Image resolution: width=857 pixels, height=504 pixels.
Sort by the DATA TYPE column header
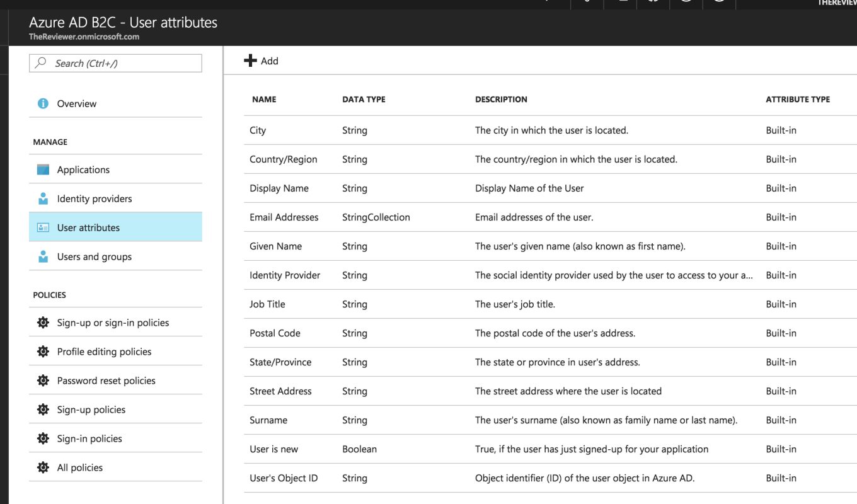point(364,100)
